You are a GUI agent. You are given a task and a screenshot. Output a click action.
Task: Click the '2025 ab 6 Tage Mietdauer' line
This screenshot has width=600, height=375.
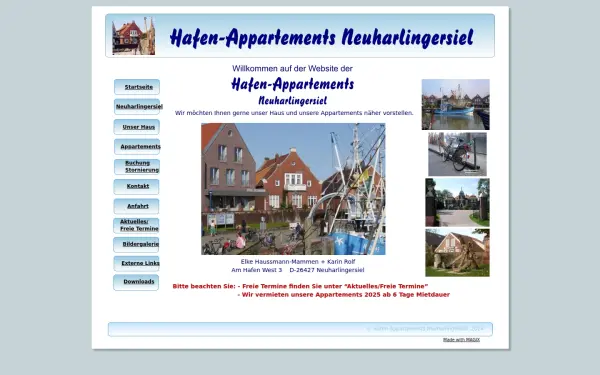tap(343, 295)
